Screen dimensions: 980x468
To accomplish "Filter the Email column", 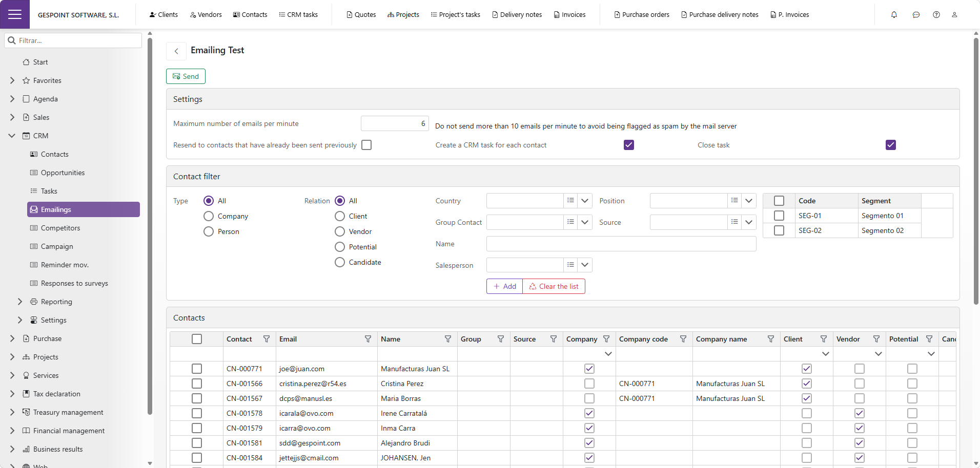I will (x=368, y=339).
